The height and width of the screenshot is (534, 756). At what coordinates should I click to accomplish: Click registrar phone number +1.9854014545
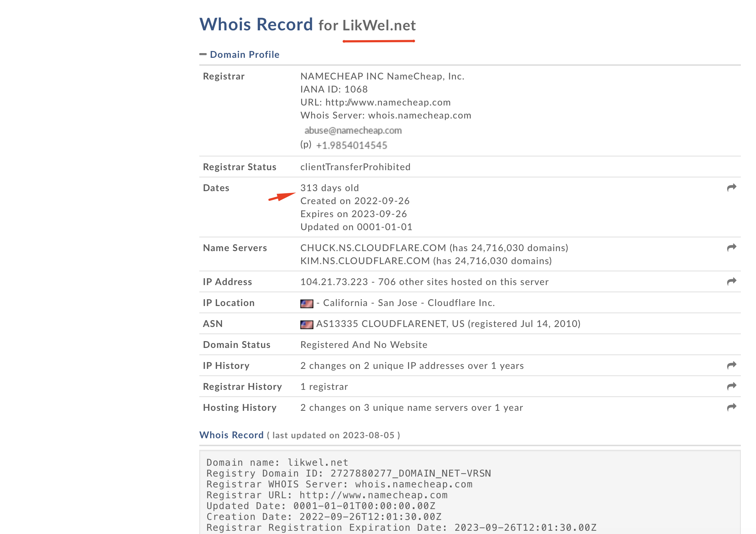tap(351, 145)
